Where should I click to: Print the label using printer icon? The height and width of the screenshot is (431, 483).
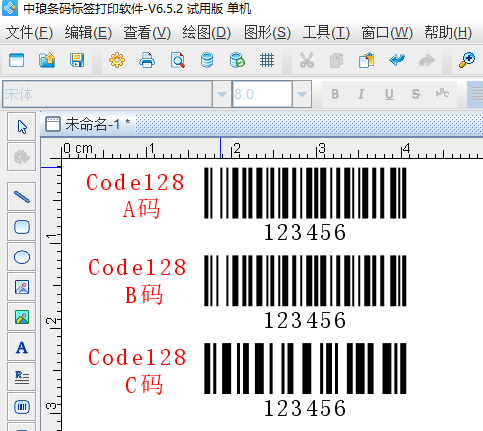(x=147, y=60)
